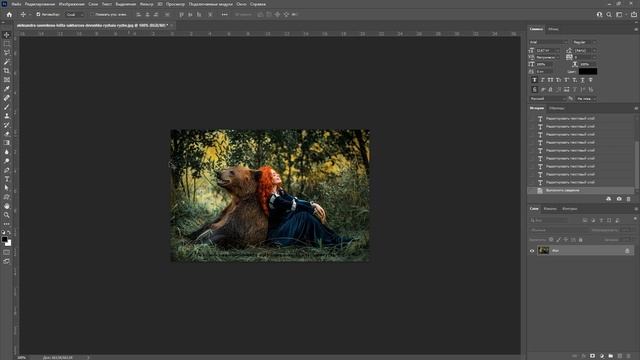Open the search icon at top right
Viewport: 640px width, 360px height.
(x=609, y=14)
